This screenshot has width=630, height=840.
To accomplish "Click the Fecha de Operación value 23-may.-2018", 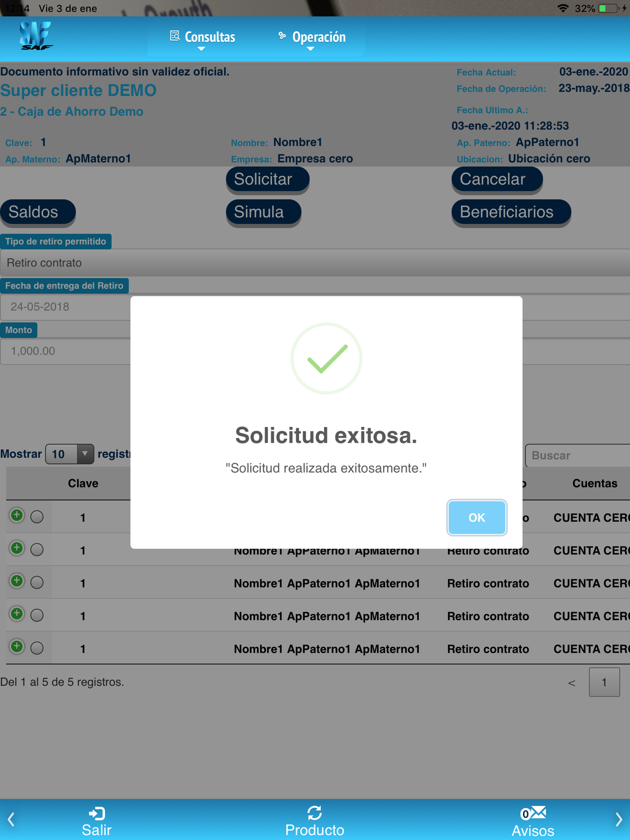I will point(594,88).
